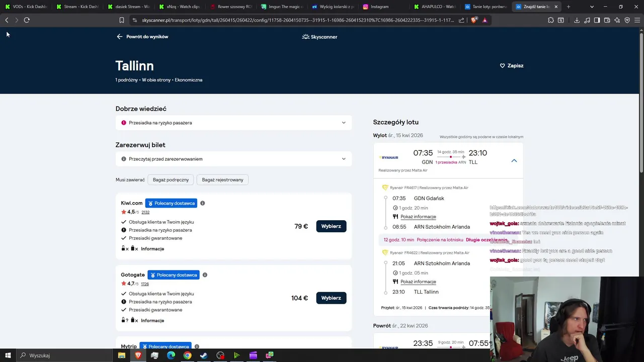Click the 104 € price text

(x=299, y=298)
